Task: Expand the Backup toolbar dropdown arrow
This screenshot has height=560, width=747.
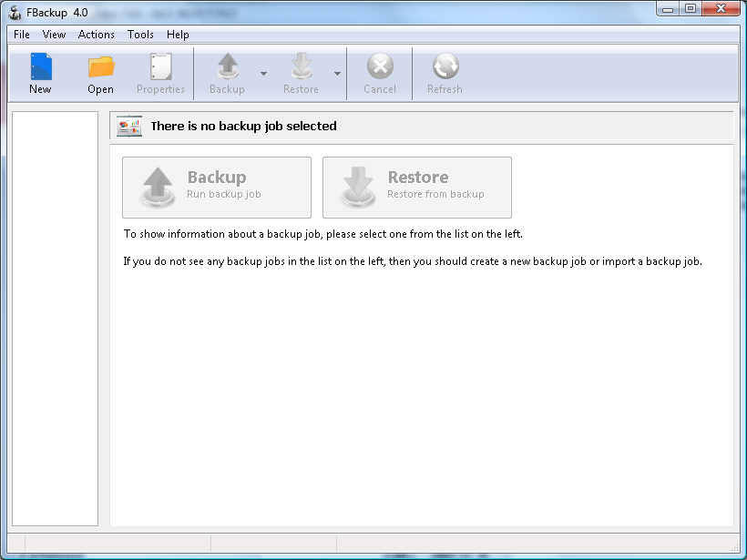Action: [x=263, y=74]
